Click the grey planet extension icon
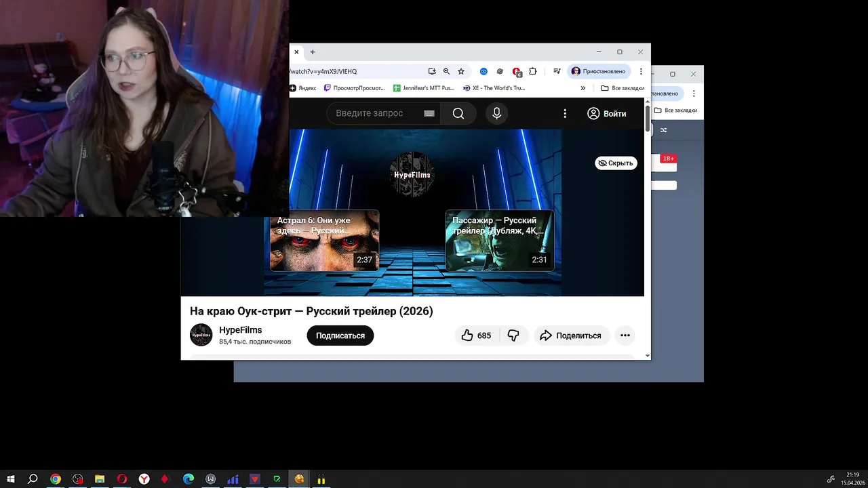 point(500,71)
